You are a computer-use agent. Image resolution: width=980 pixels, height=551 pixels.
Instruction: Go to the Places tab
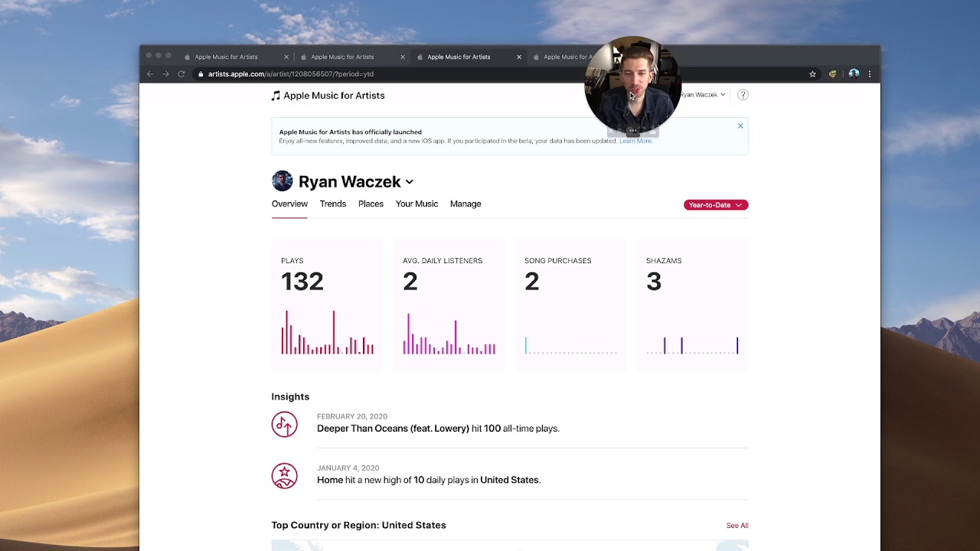click(x=371, y=204)
